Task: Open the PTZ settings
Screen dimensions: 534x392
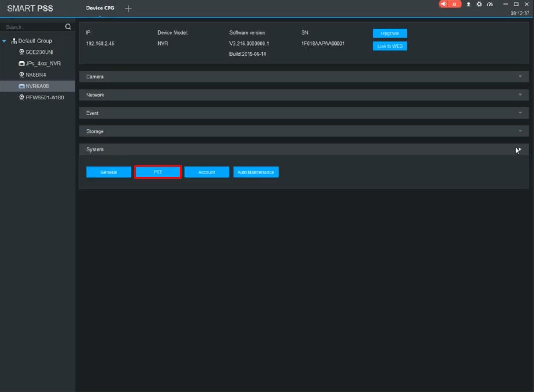Action: coord(158,172)
